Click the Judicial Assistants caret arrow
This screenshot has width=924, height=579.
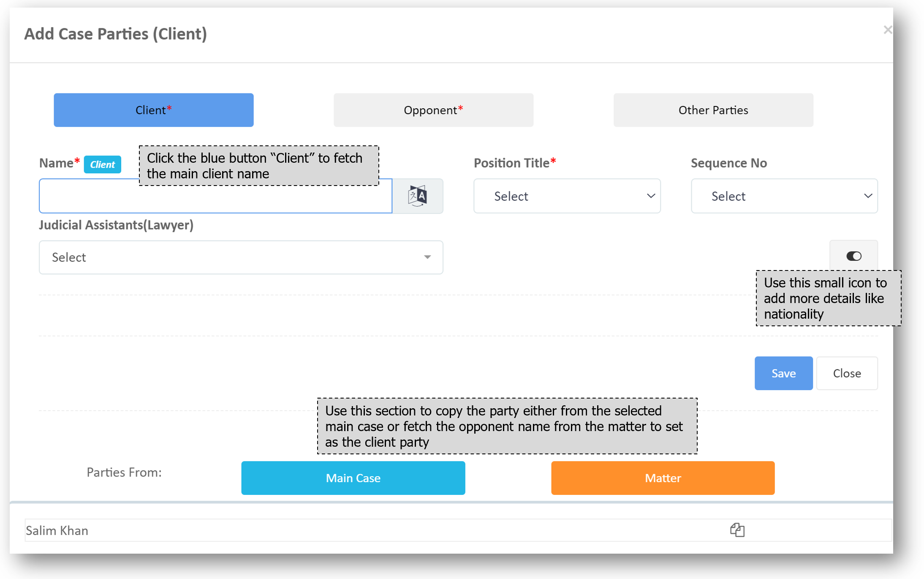point(427,257)
